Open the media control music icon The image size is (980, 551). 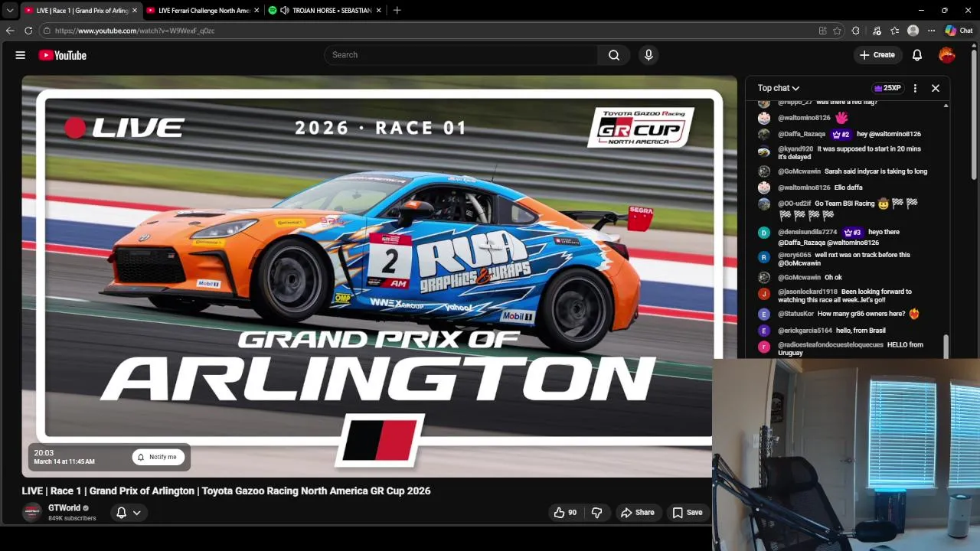[x=877, y=31]
